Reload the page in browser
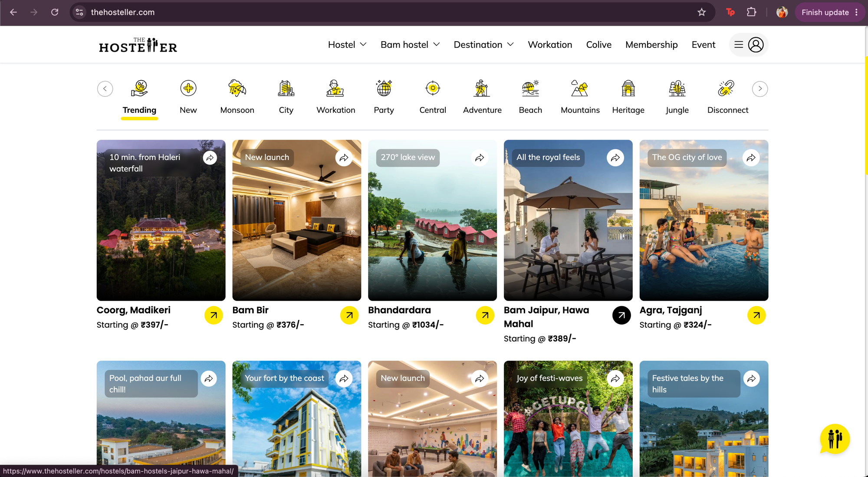Image resolution: width=868 pixels, height=477 pixels. point(55,12)
